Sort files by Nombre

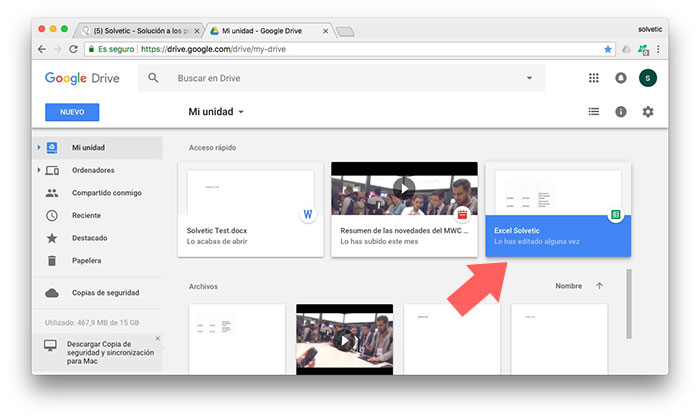pyautogui.click(x=568, y=286)
